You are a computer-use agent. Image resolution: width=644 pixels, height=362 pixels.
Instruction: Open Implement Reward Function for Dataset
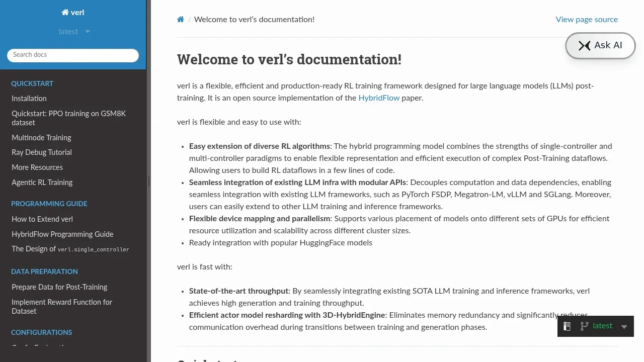pyautogui.click(x=62, y=307)
